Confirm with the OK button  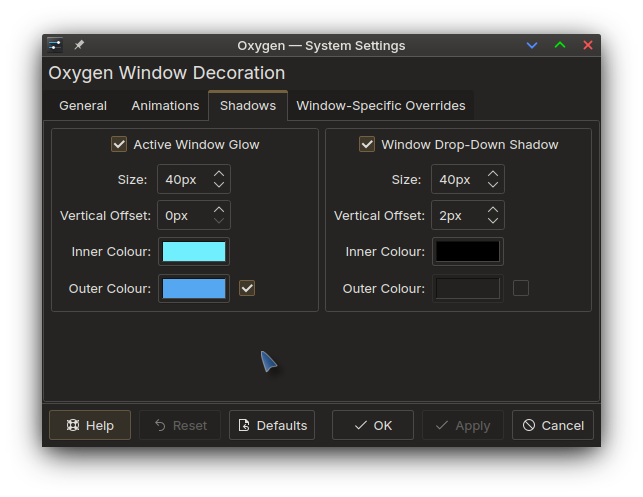(x=373, y=425)
